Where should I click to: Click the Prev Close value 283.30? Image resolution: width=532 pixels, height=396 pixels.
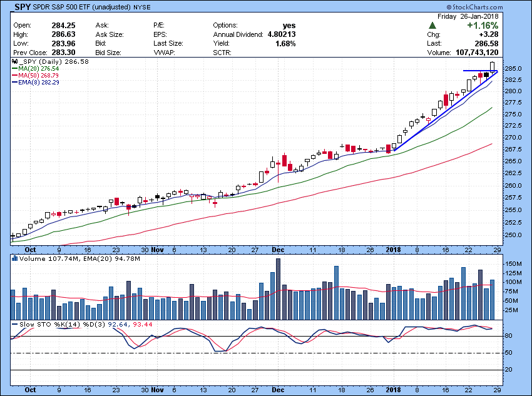click(63, 53)
